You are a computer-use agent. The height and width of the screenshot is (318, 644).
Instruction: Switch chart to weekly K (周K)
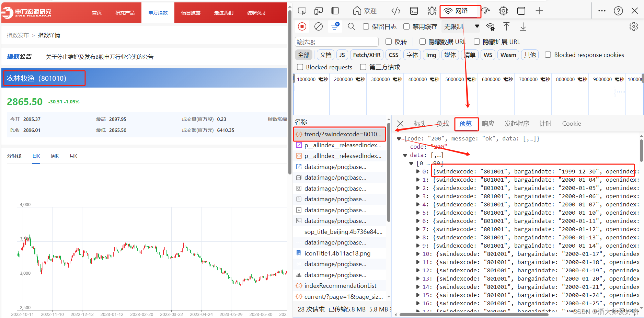tap(55, 156)
